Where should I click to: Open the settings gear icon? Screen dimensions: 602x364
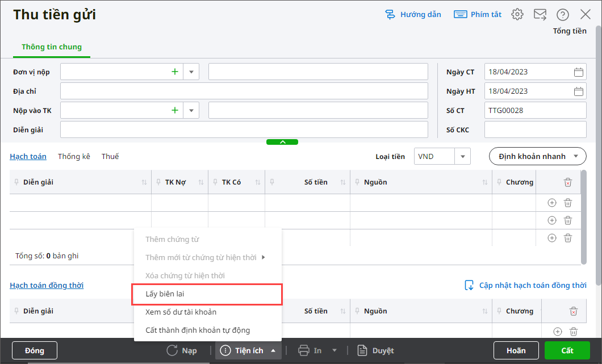[x=517, y=15]
